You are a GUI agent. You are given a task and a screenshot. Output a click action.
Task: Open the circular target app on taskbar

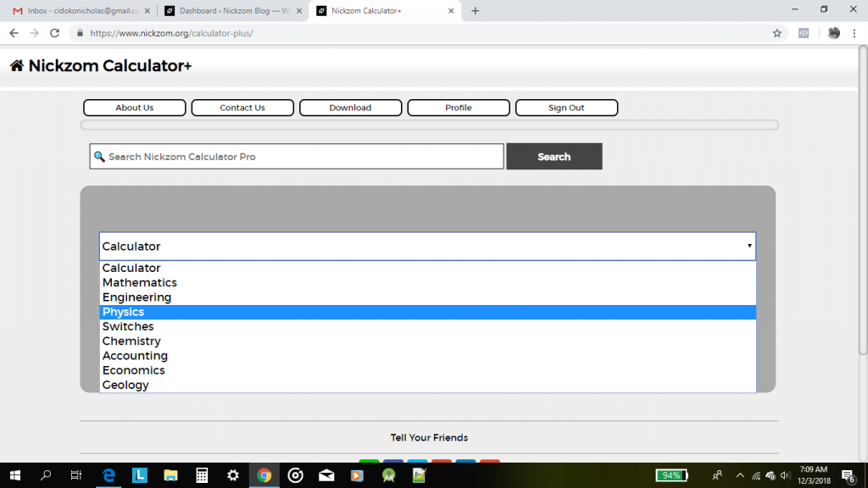296,475
